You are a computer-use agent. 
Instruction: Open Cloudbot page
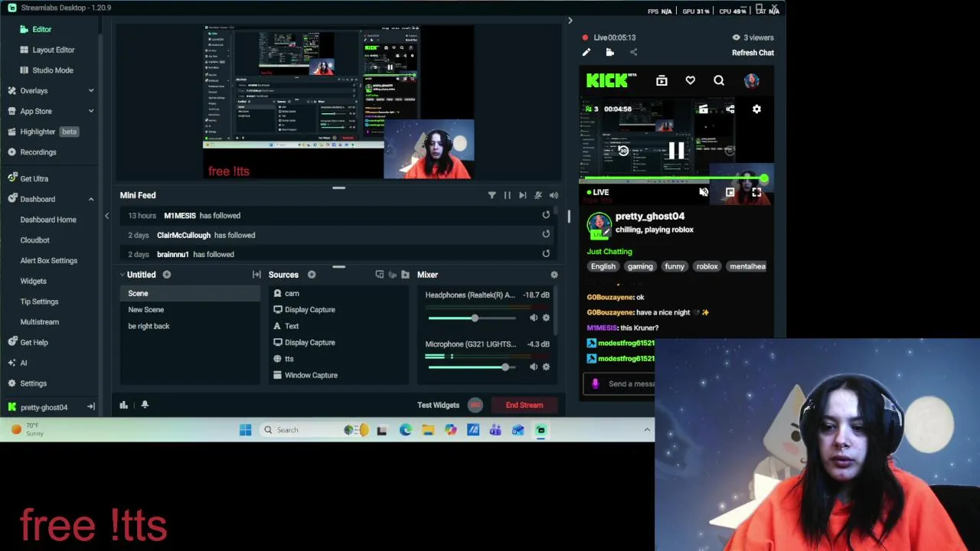34,240
